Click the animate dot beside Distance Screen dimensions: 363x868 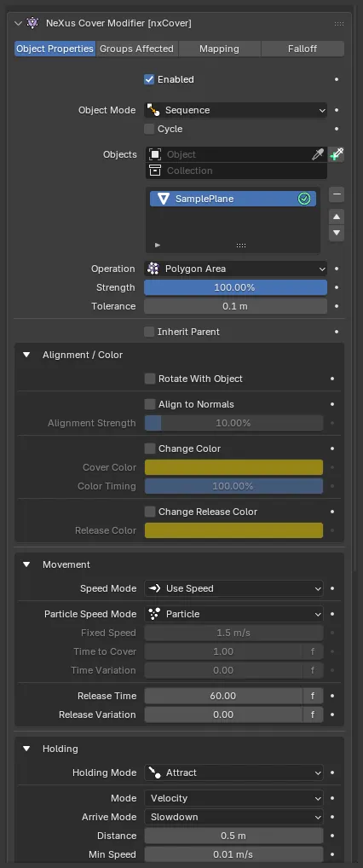pos(332,836)
